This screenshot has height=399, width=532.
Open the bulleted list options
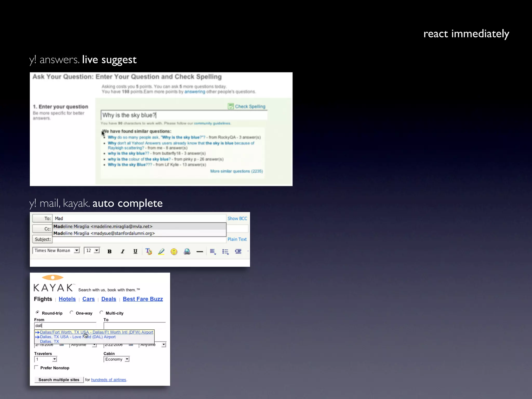(225, 251)
